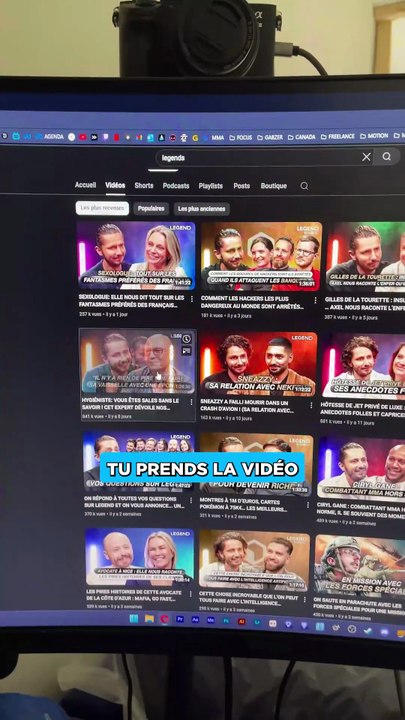Switch to the Posts tab
405x720 pixels.
point(242,186)
